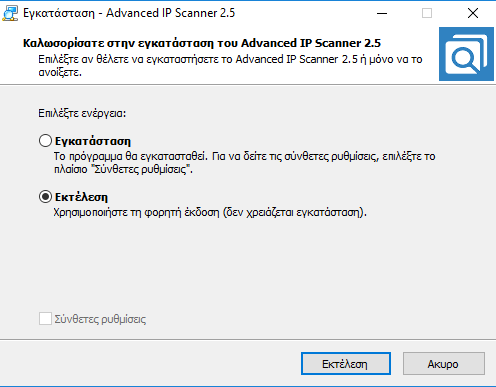The image size is (496, 387).
Task: Click the installer icon in title bar
Action: [10, 13]
